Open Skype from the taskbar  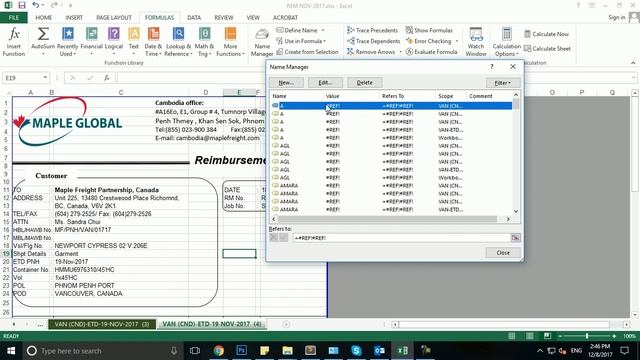[356, 351]
